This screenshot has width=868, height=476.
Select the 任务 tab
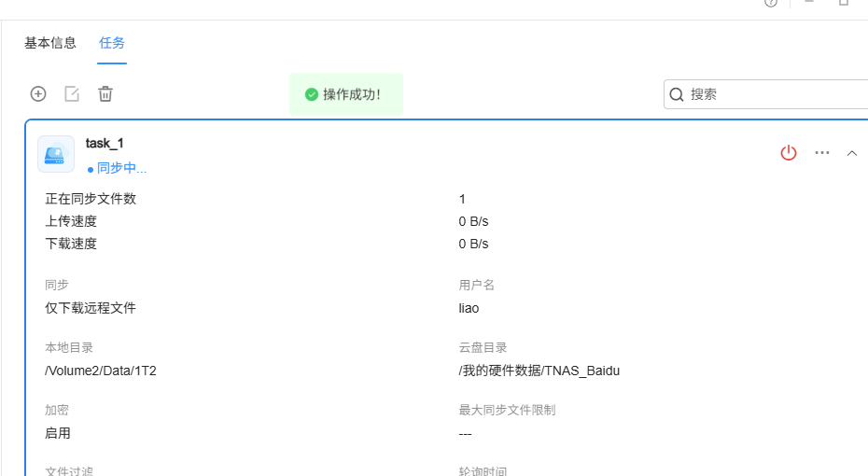pos(112,43)
